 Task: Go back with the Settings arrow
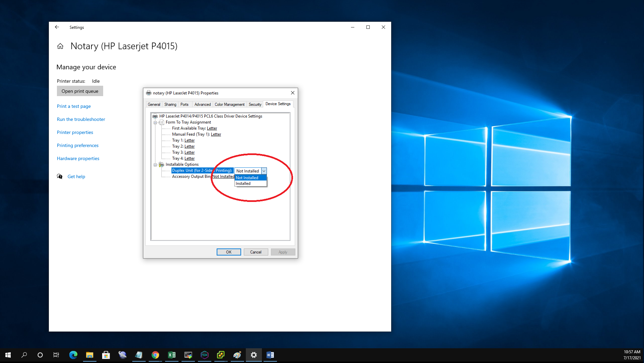57,27
